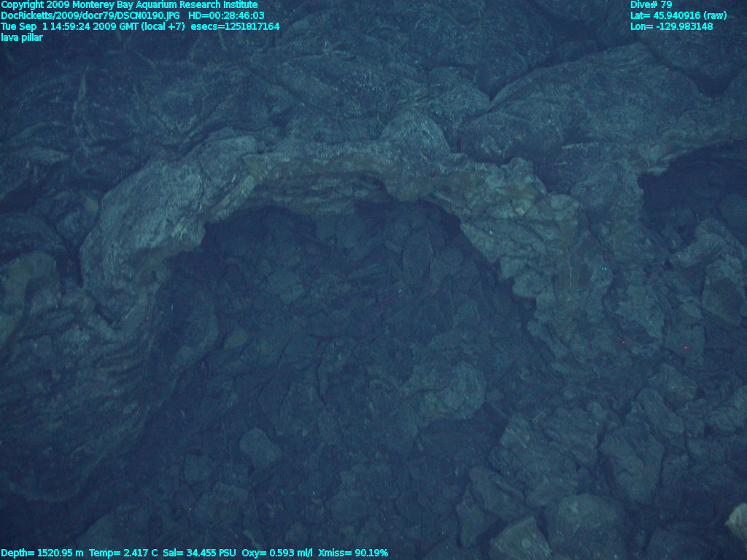Click the red laser dot left of the rightmost one
747x560 pixels.
(623, 342)
